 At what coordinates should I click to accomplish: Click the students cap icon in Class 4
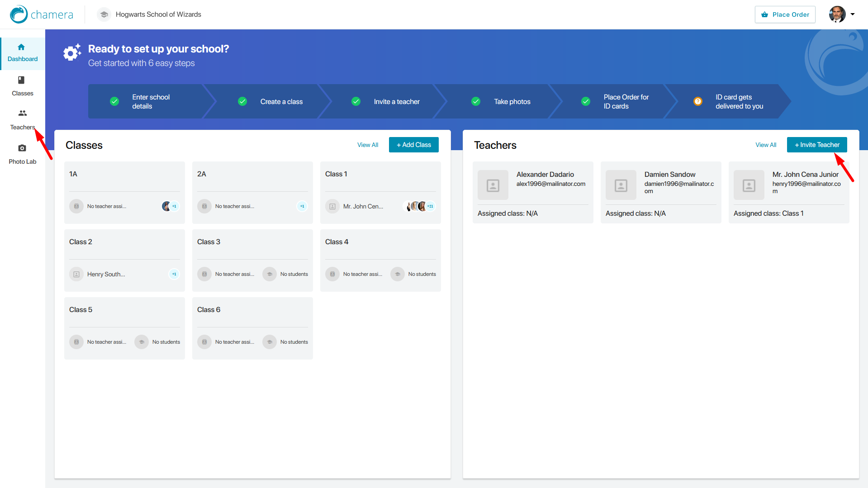[398, 274]
